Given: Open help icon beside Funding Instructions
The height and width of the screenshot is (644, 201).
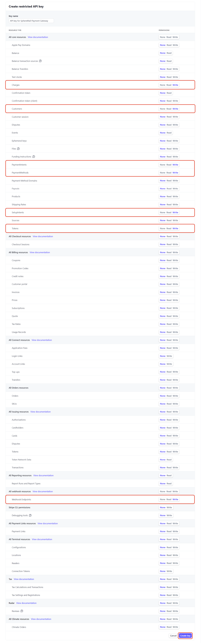Looking at the screenshot, I should tap(34, 157).
